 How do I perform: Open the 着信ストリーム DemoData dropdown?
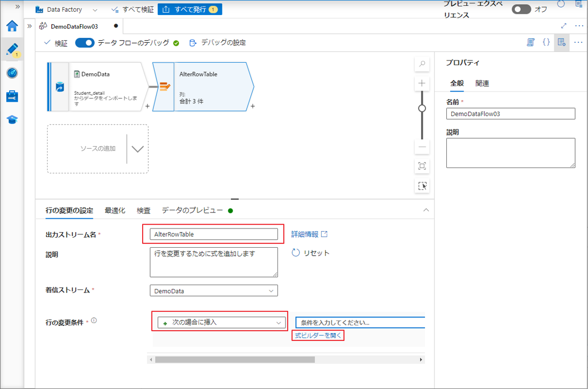[214, 291]
